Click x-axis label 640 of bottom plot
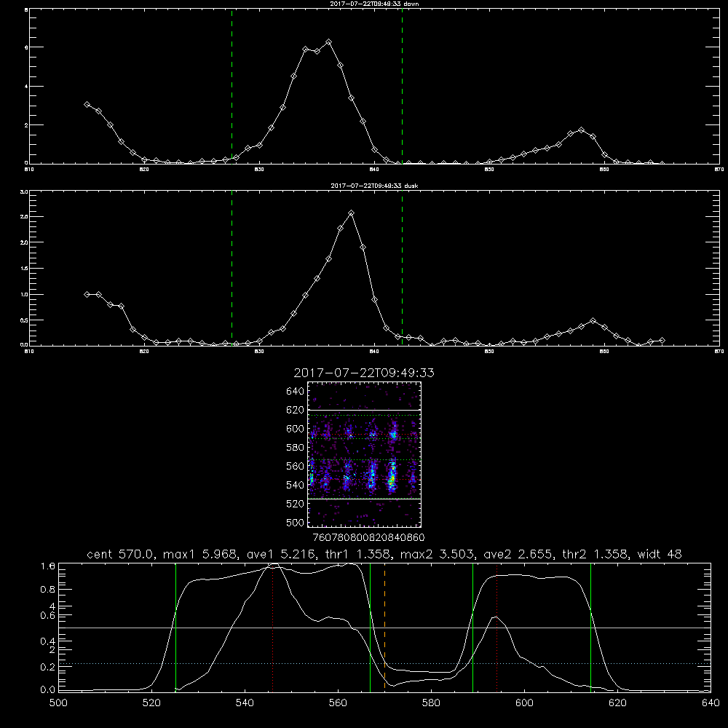The image size is (728, 728). (711, 703)
